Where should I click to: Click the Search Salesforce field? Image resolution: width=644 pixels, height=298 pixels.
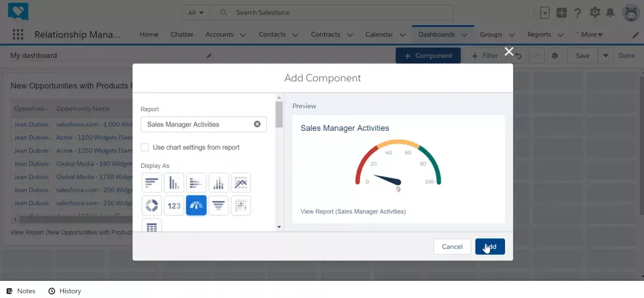[331, 12]
